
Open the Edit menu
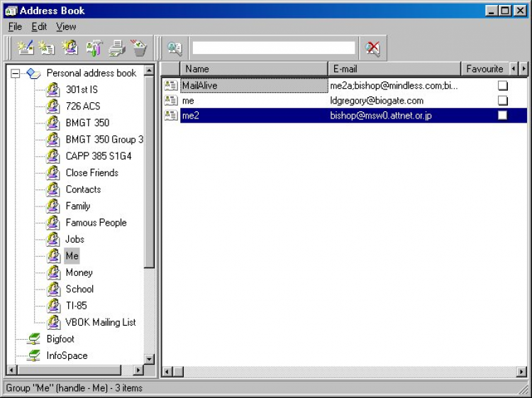coord(39,26)
